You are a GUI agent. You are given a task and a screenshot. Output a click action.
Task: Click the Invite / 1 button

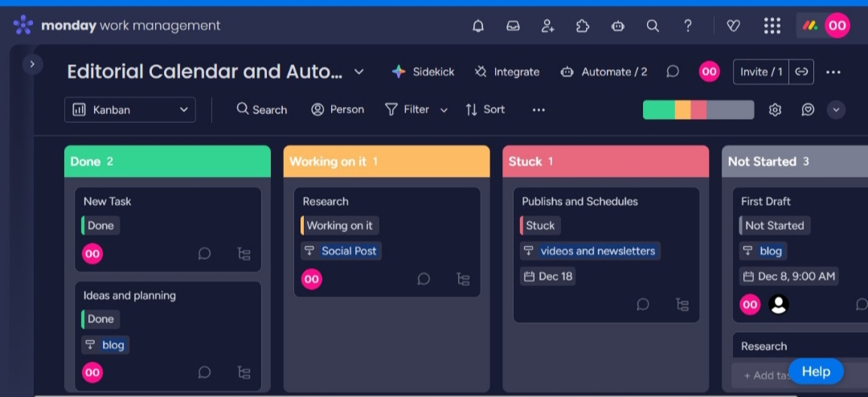click(761, 72)
